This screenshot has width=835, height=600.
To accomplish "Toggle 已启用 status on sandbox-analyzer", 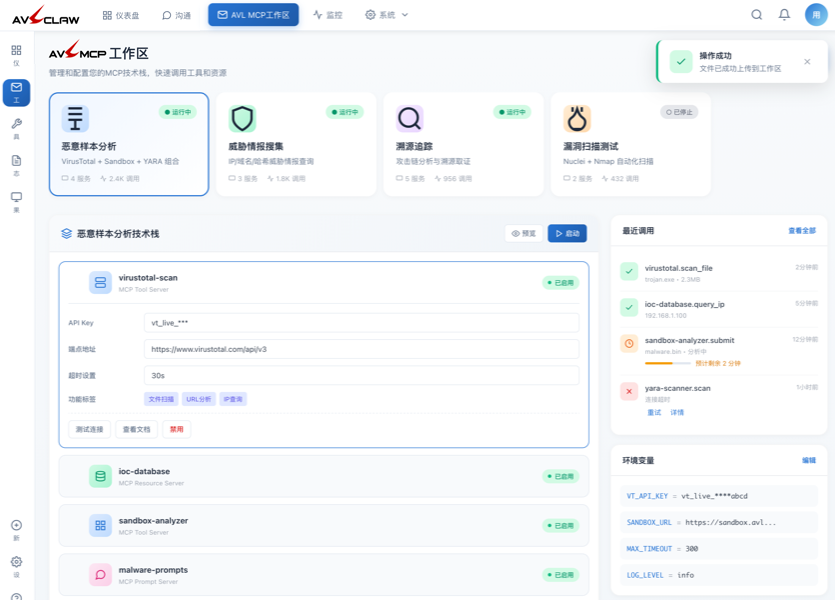I will click(562, 525).
